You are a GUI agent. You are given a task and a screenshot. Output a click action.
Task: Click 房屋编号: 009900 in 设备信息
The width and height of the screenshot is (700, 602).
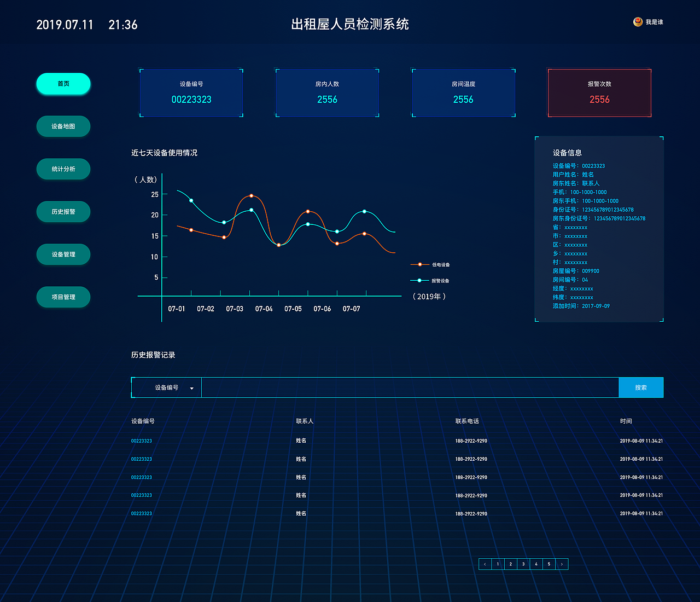[x=576, y=271]
